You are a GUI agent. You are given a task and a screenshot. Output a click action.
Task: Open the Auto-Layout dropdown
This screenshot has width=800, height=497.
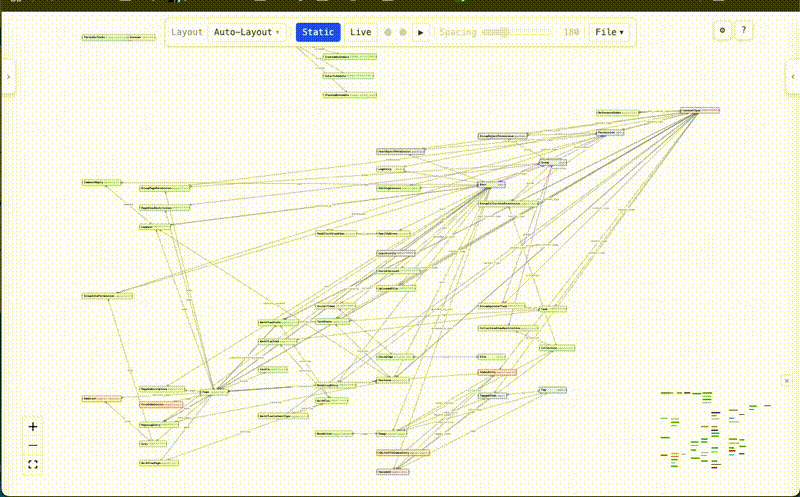click(248, 32)
